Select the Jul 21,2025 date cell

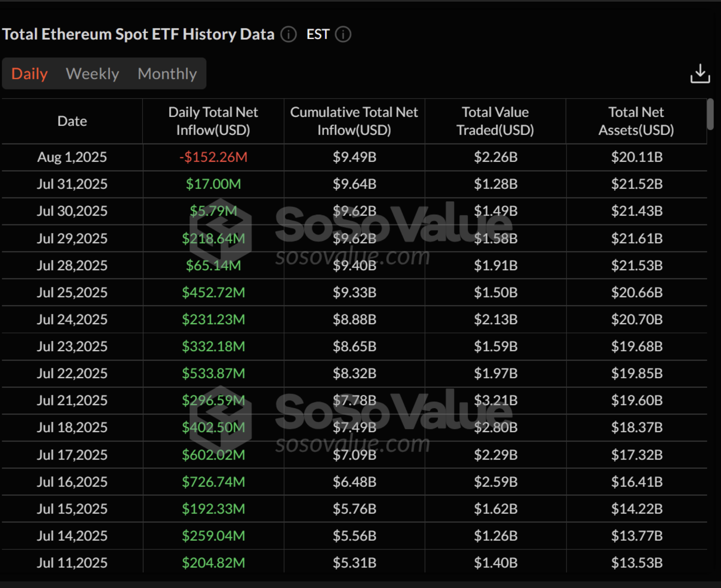(x=72, y=400)
